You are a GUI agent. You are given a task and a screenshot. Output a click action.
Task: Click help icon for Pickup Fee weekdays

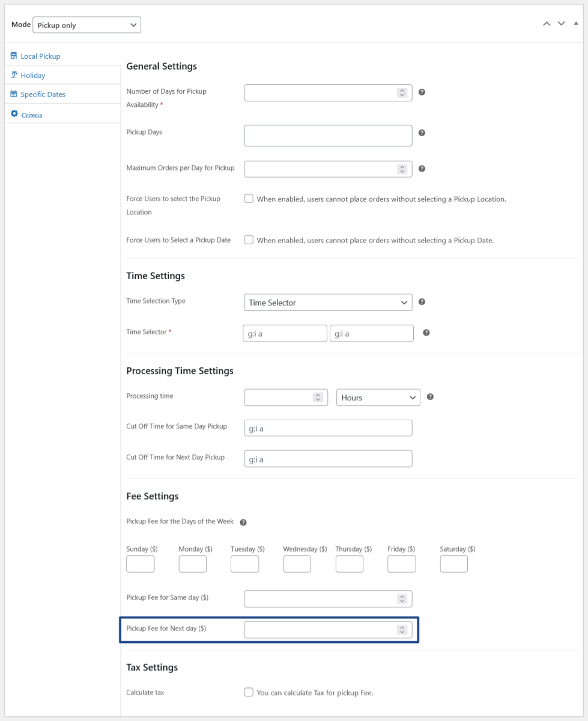(243, 522)
